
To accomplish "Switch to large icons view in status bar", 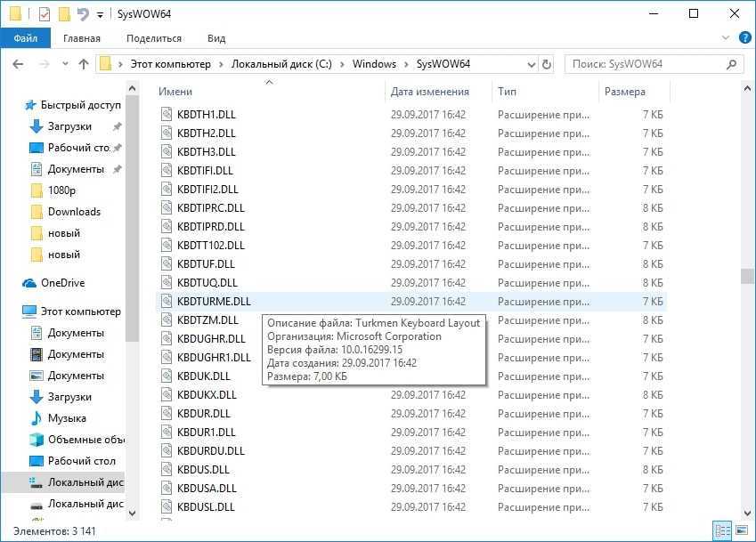I will [x=739, y=531].
